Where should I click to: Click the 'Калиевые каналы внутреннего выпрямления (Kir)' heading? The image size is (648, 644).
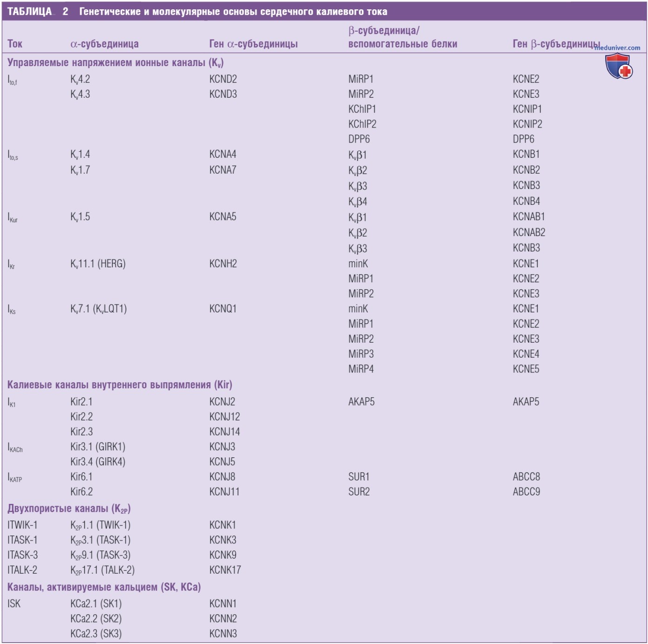pyautogui.click(x=120, y=385)
